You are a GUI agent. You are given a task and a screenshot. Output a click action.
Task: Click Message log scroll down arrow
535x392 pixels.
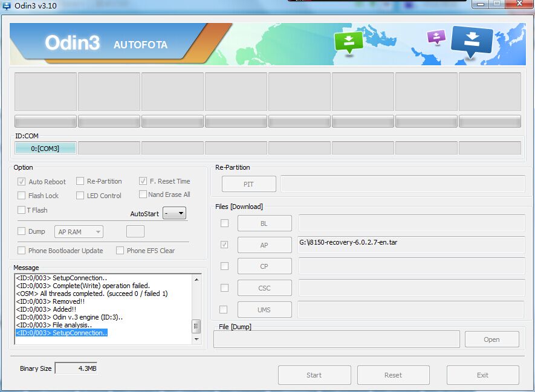pos(196,339)
